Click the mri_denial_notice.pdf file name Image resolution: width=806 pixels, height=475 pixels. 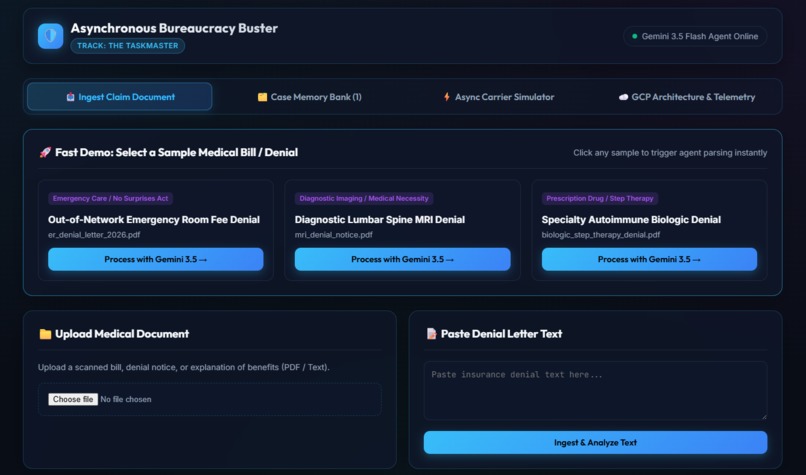point(334,235)
